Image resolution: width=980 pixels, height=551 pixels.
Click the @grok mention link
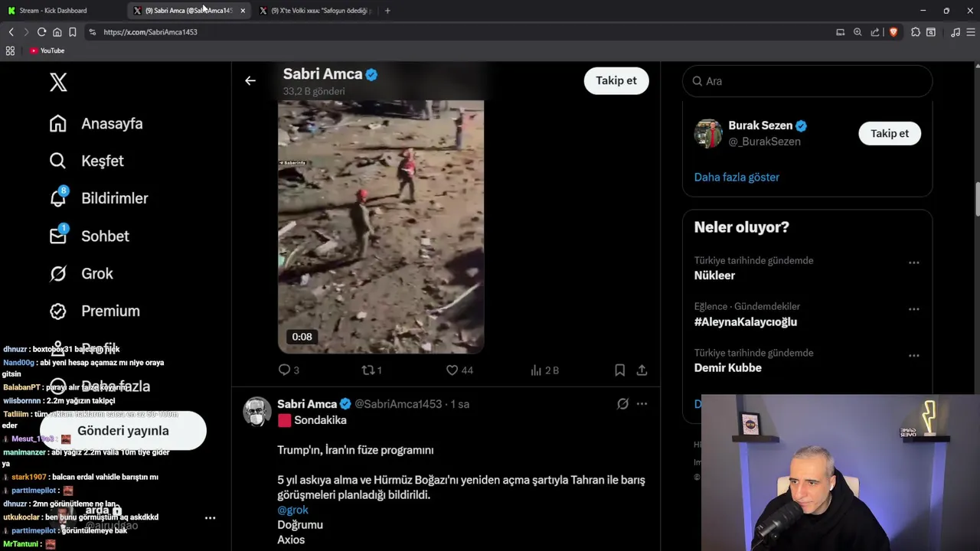click(292, 510)
